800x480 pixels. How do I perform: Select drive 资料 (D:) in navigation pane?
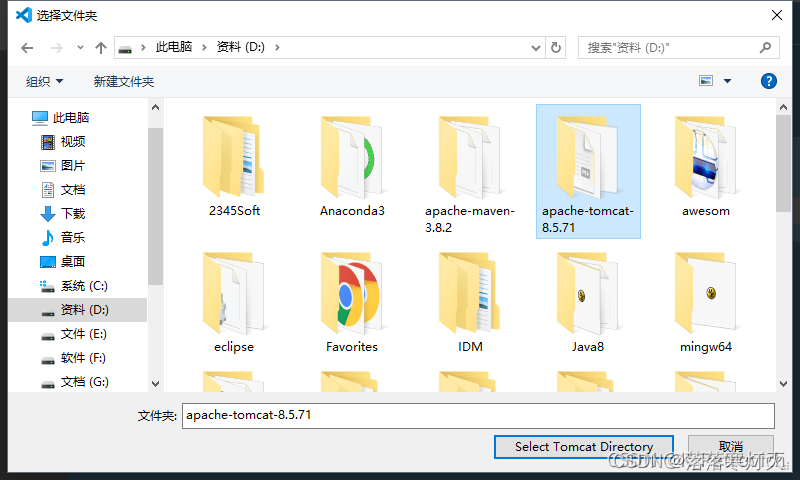pos(78,310)
